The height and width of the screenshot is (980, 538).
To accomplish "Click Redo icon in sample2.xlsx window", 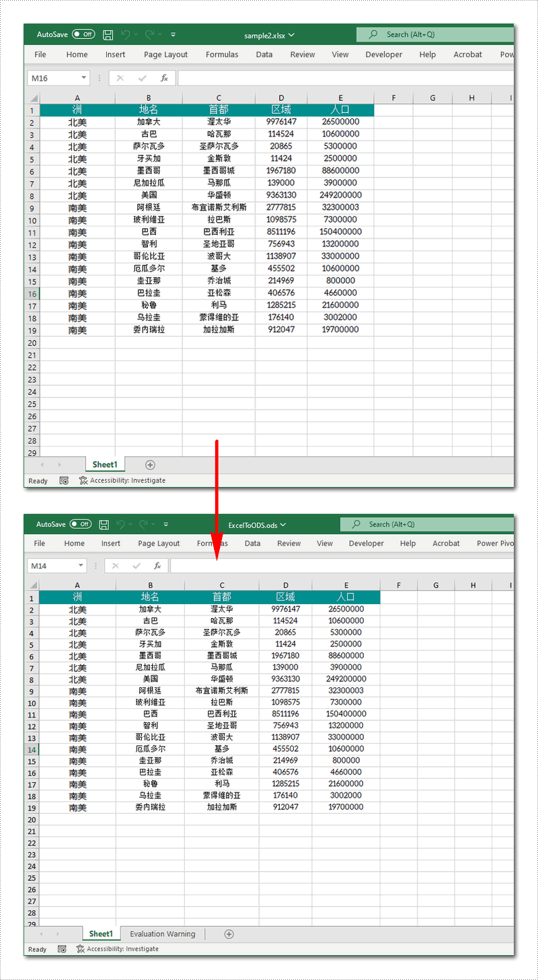I will 149,34.
